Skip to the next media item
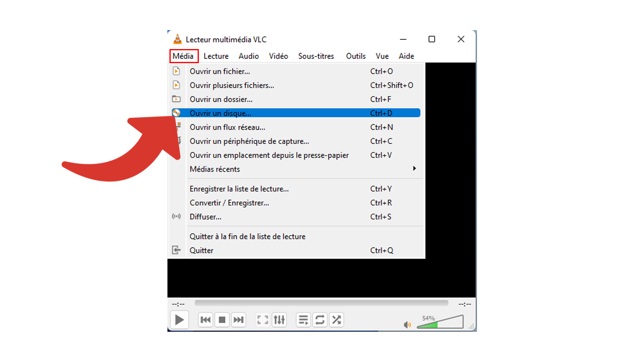 click(238, 320)
